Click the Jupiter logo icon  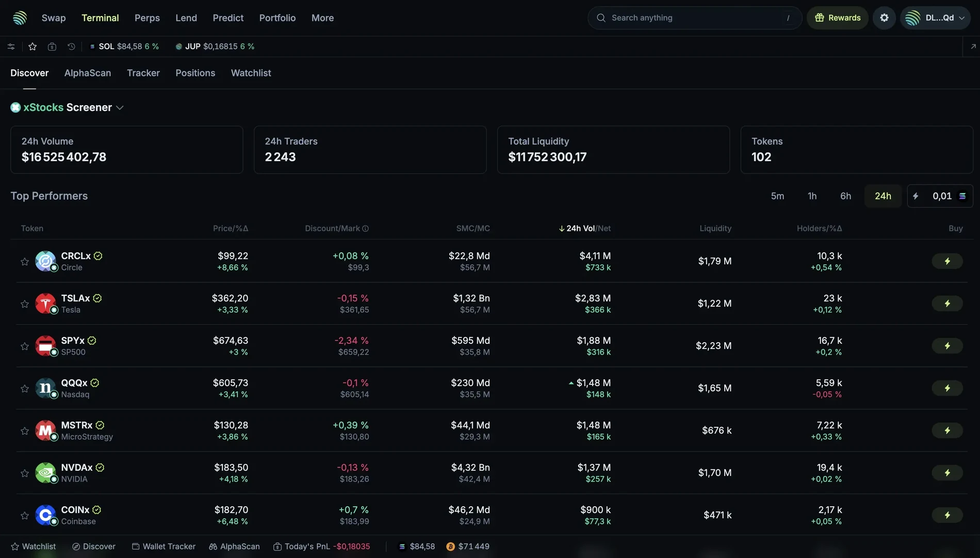click(x=20, y=18)
